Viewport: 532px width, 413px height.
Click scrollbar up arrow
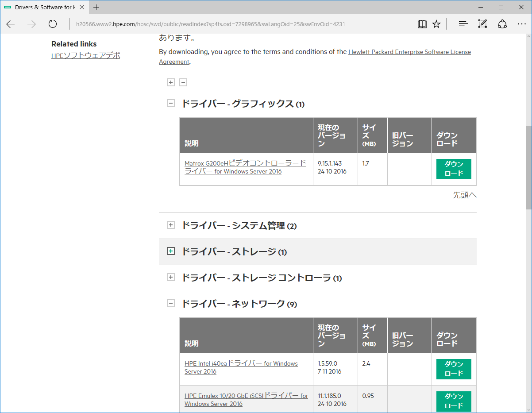pyautogui.click(x=528, y=38)
